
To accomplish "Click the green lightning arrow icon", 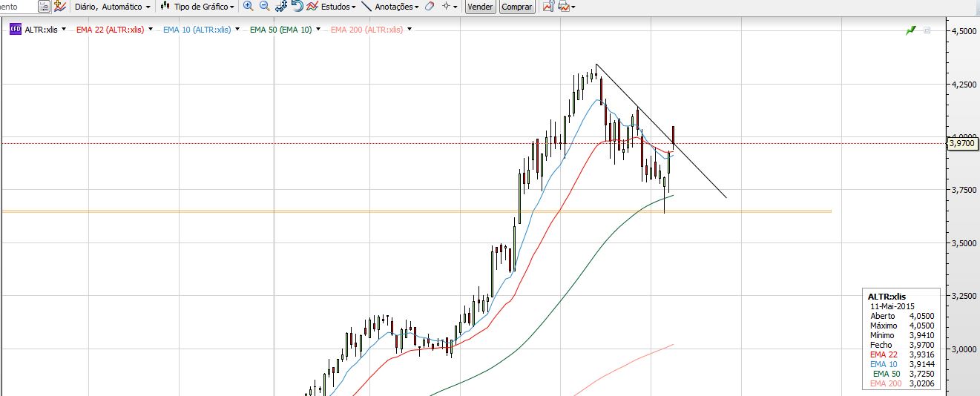I will (911, 30).
